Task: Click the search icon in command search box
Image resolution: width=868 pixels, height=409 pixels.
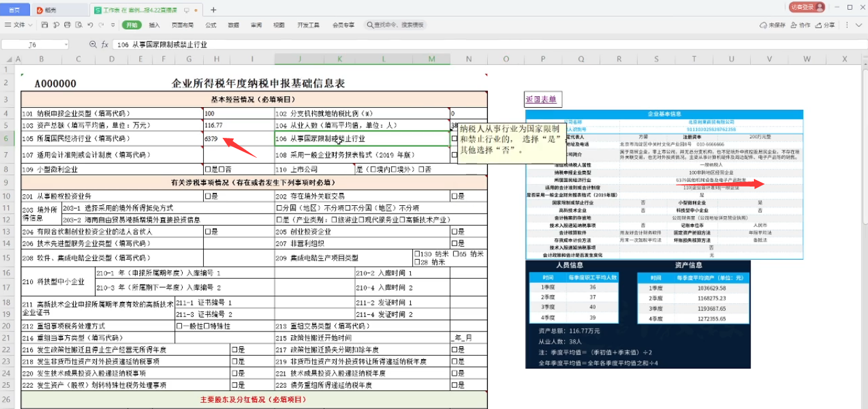Action: [371, 25]
